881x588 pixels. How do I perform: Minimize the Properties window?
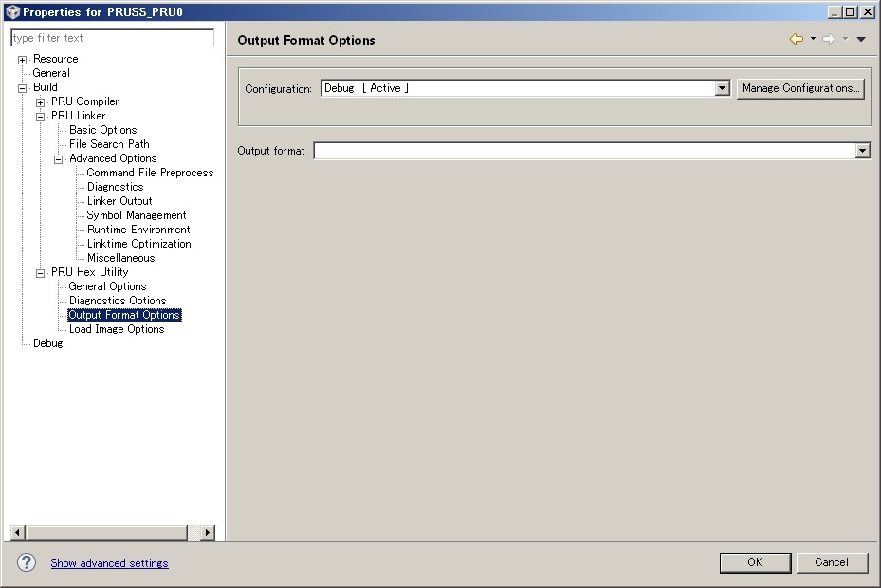(835, 11)
